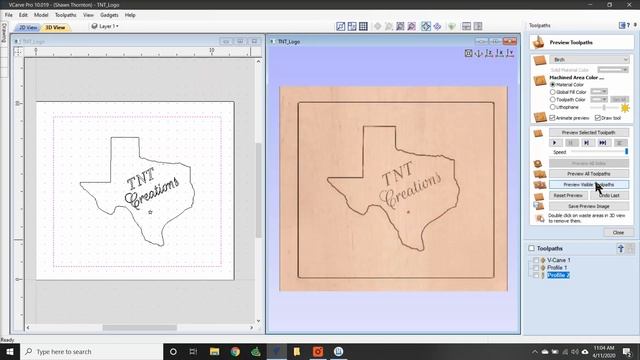Image resolution: width=640 pixels, height=360 pixels.
Task: Click Preview All Toolpaths button
Action: (589, 174)
